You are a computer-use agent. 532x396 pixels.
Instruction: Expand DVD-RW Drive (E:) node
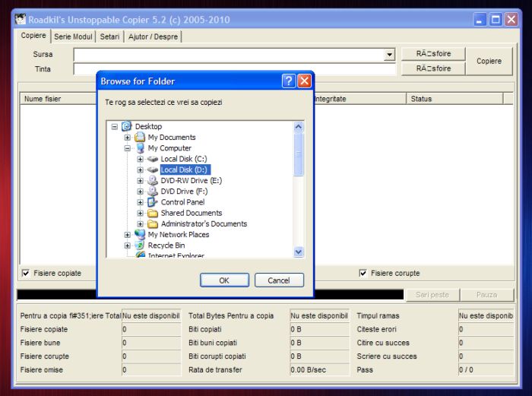click(140, 181)
